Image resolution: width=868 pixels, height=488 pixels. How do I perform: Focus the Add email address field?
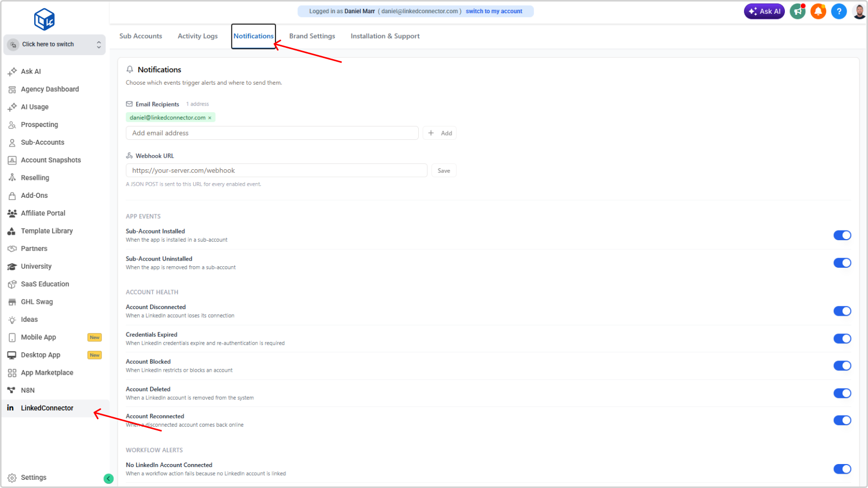pyautogui.click(x=272, y=133)
